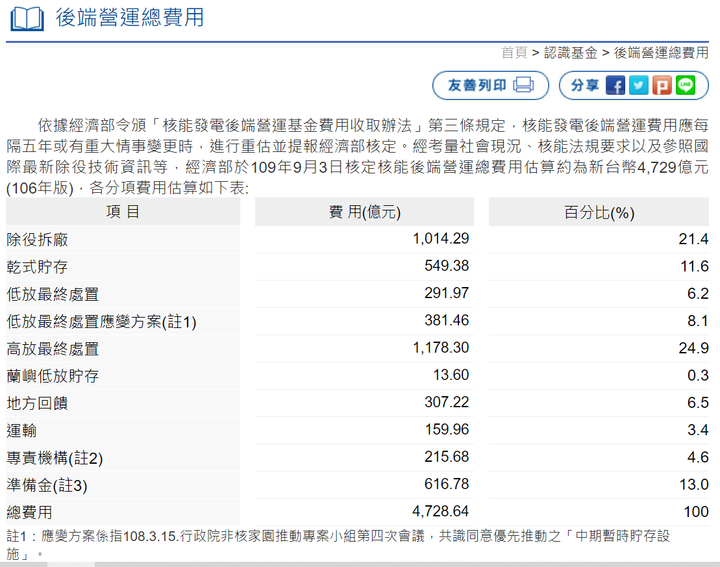Select the cost value 159.96

pos(447,429)
